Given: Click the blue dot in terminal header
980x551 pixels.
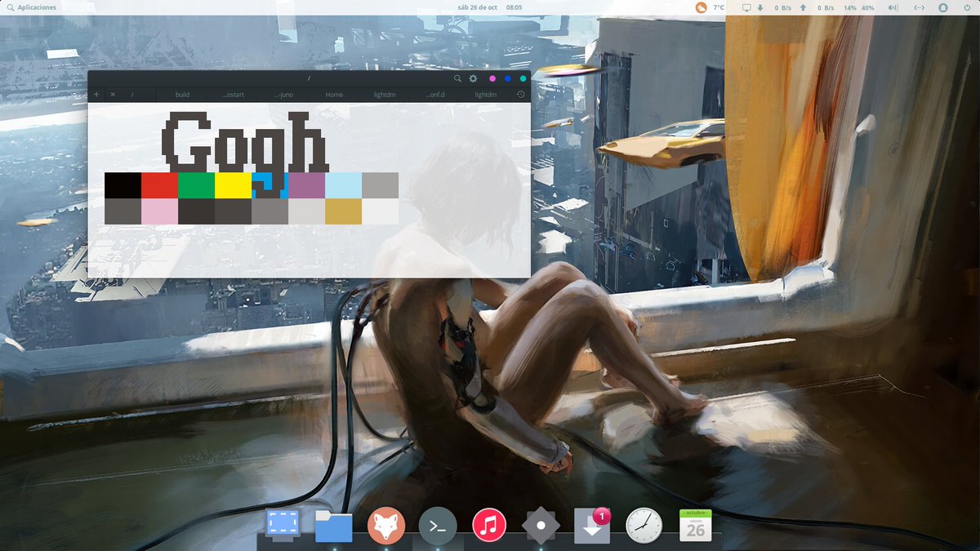Looking at the screenshot, I should 508,78.
